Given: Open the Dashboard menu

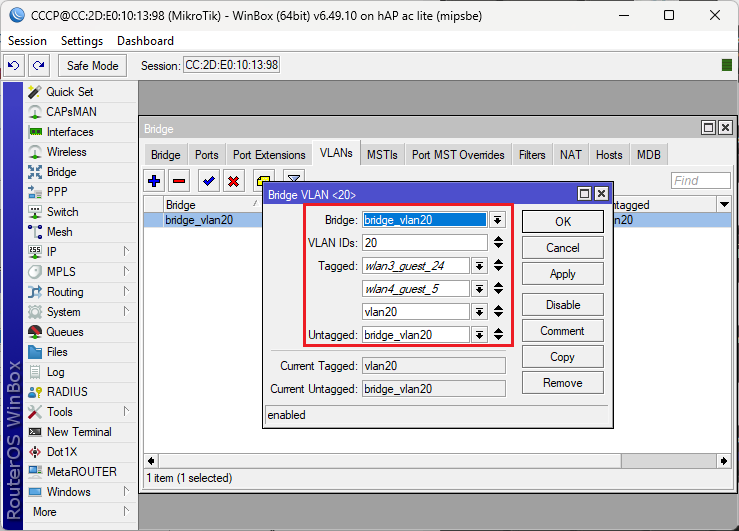Looking at the screenshot, I should point(145,41).
